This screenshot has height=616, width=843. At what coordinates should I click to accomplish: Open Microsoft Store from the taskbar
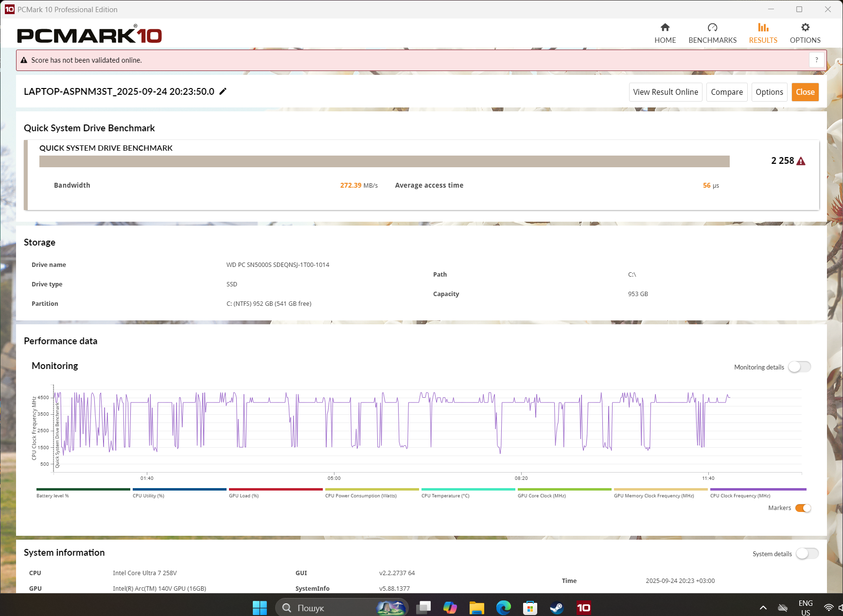pos(530,607)
